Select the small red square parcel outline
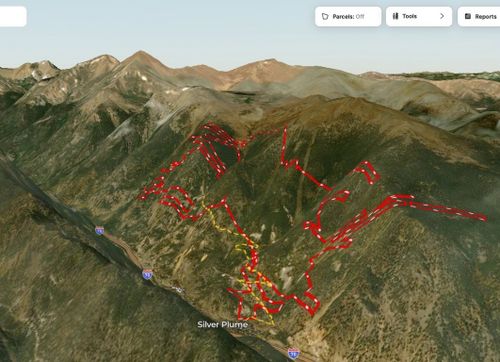The height and width of the screenshot is (362, 500). 368,172
